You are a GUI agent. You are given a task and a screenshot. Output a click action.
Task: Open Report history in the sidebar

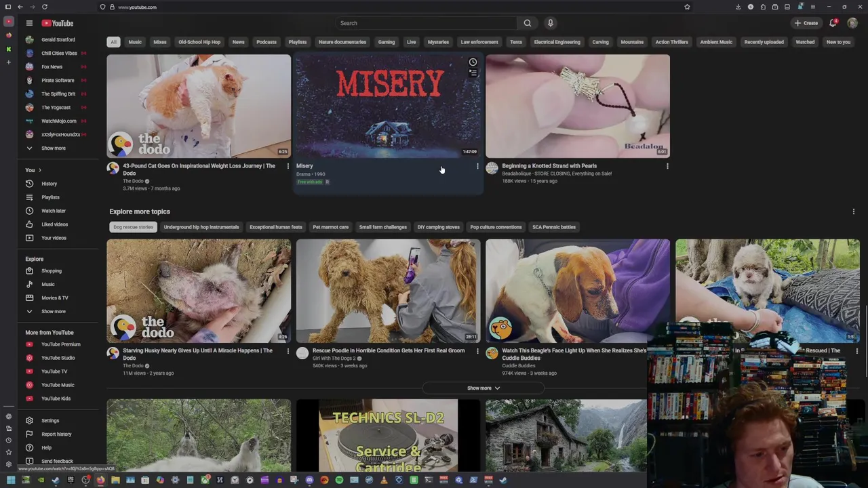56,434
